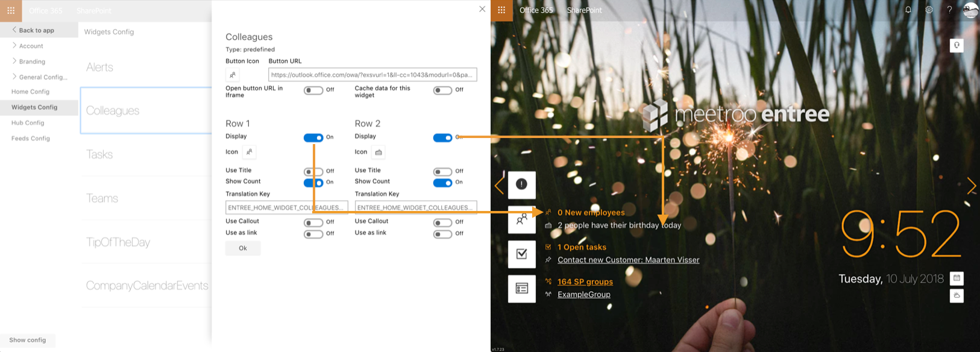Open the settings gear in header

pyautogui.click(x=929, y=10)
